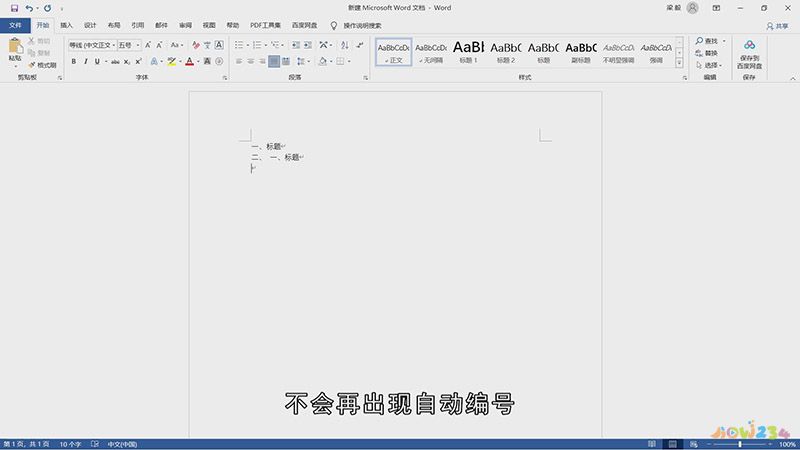Apply the 标题 2 heading style
The height and width of the screenshot is (450, 800).
(506, 52)
